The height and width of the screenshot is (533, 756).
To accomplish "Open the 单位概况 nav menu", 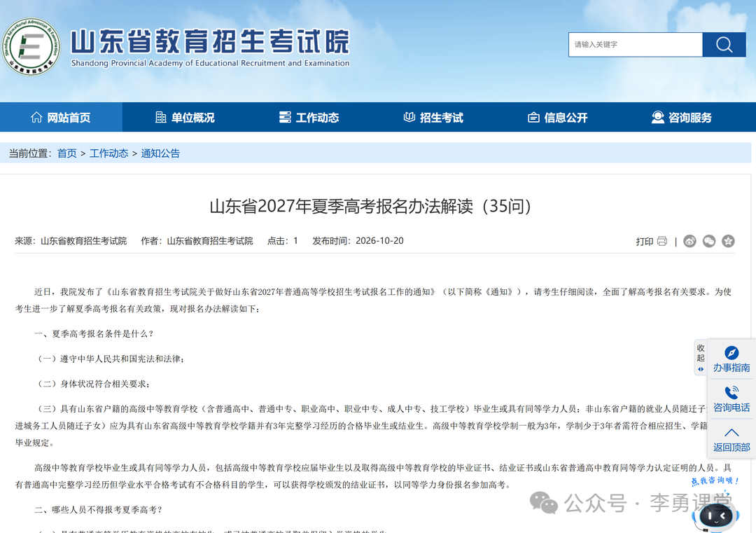I will coord(185,117).
